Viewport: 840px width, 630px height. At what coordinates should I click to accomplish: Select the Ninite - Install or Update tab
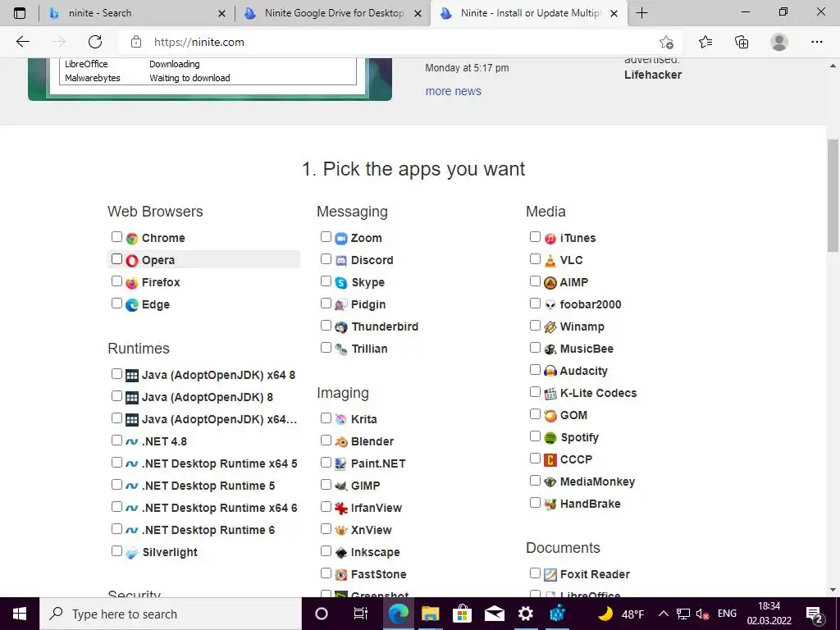[527, 13]
